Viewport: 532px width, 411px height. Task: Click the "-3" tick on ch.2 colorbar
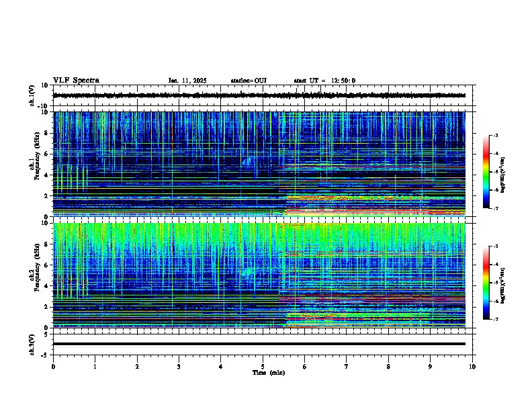495,246
